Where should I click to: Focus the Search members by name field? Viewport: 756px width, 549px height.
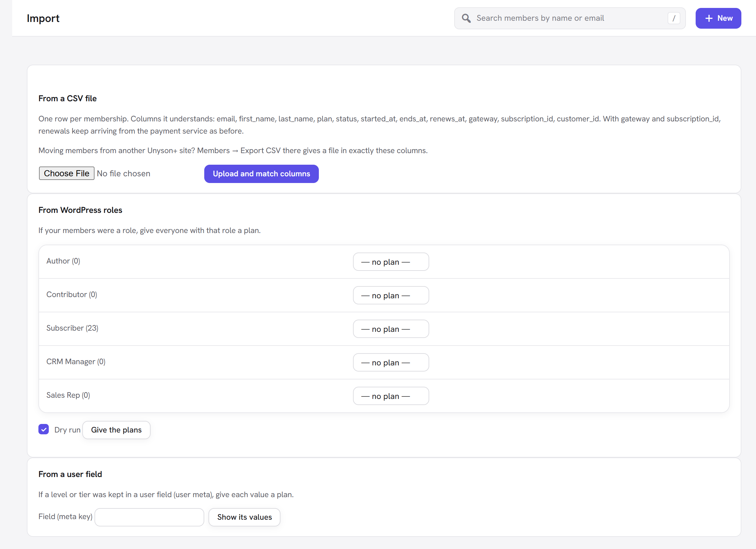(569, 18)
